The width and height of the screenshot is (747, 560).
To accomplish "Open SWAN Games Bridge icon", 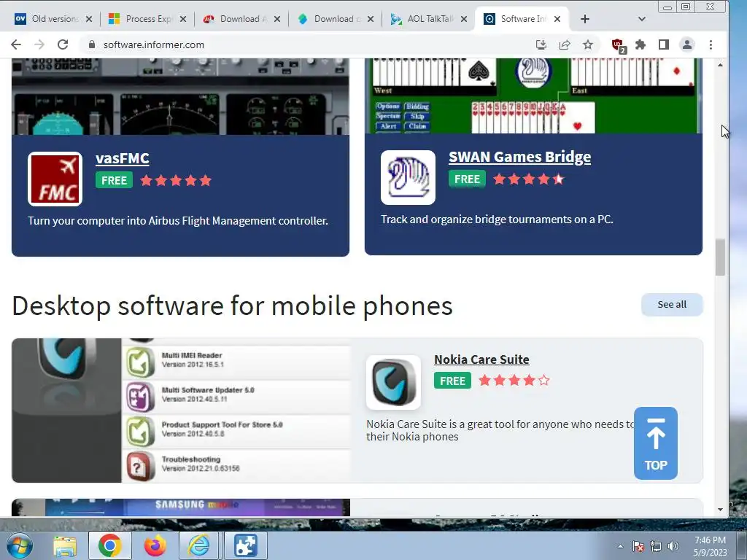I will coord(408,178).
